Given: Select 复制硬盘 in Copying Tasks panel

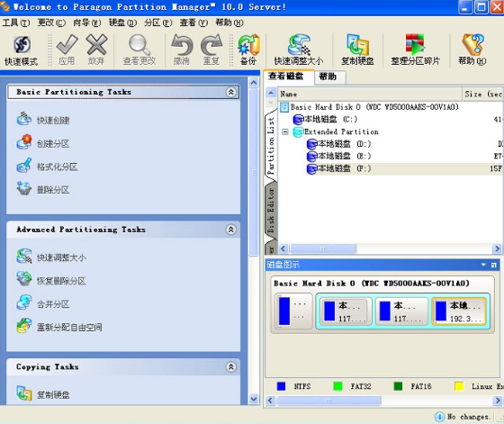Looking at the screenshot, I should (43, 394).
